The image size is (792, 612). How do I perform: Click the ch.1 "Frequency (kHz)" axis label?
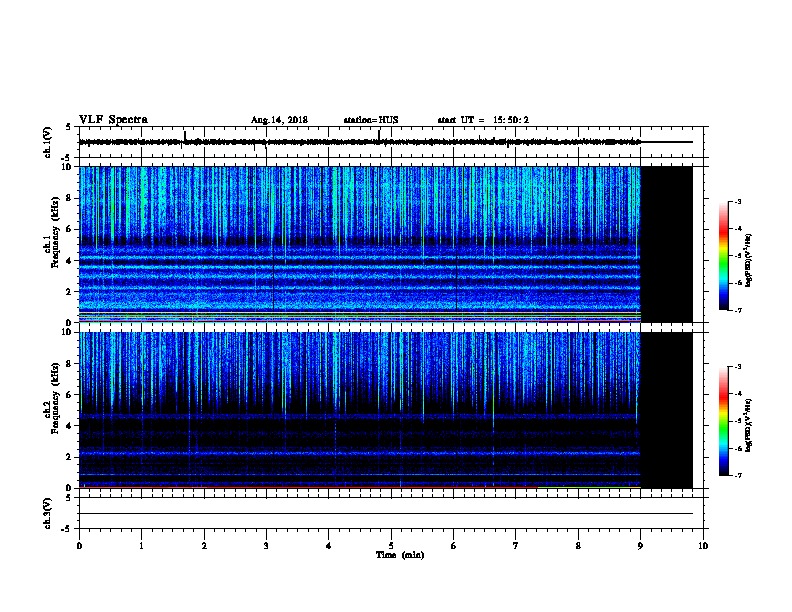coord(55,233)
